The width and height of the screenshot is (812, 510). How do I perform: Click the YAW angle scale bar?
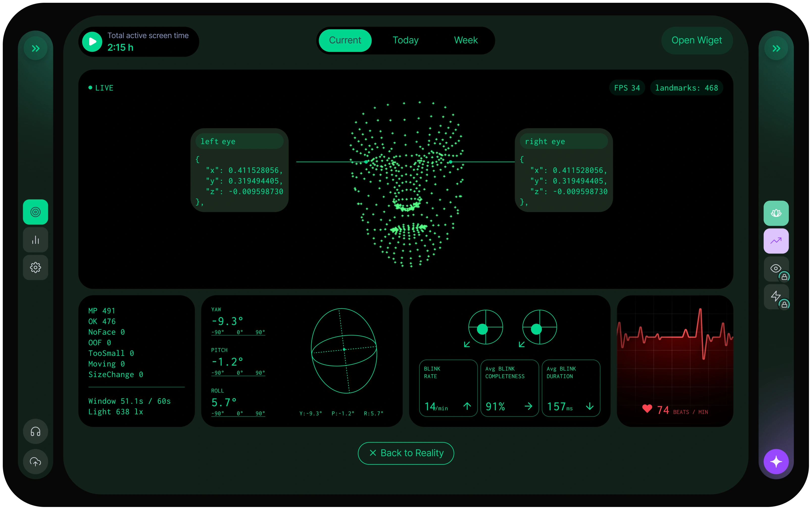click(238, 333)
